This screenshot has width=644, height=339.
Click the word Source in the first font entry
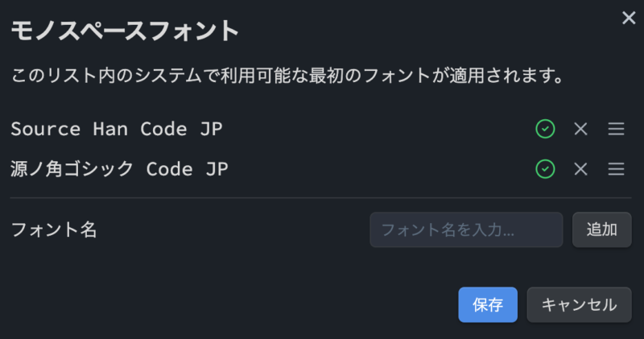click(x=46, y=129)
